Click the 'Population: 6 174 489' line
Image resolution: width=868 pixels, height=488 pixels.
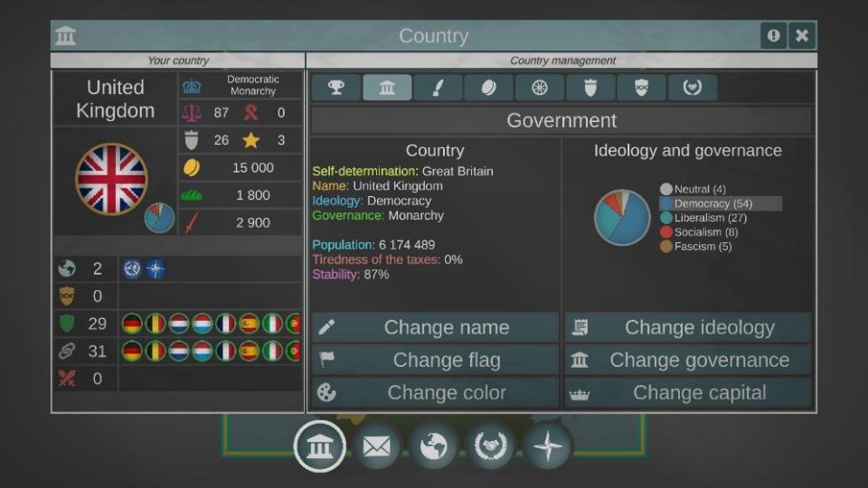coord(373,245)
